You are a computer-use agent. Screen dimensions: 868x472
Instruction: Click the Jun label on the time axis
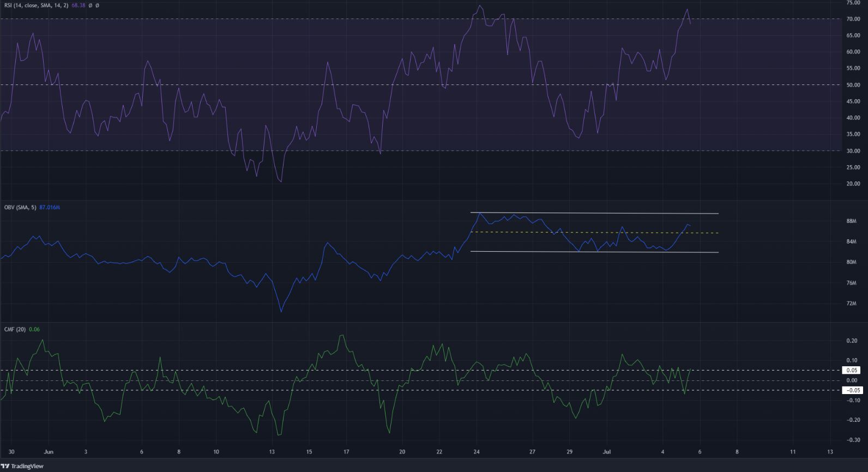click(49, 452)
